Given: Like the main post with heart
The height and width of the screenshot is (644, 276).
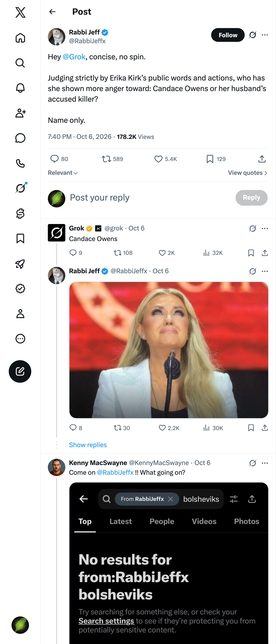Looking at the screenshot, I should coord(158,159).
